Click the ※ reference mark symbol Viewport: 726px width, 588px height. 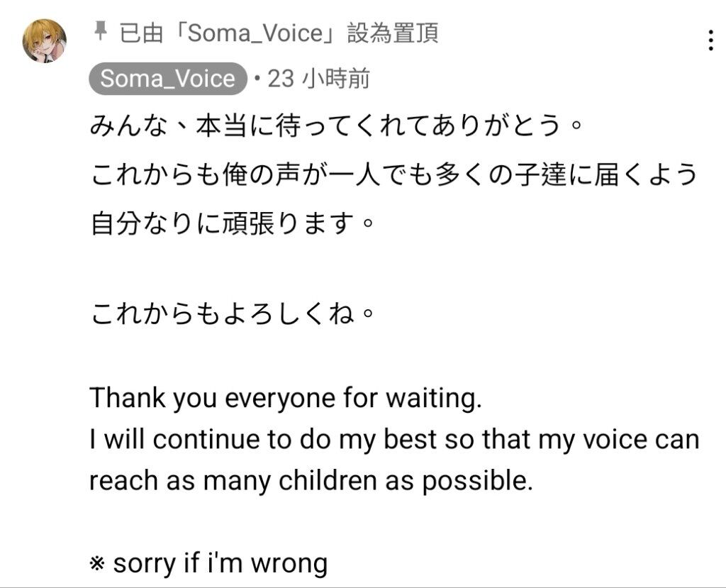[x=96, y=563]
